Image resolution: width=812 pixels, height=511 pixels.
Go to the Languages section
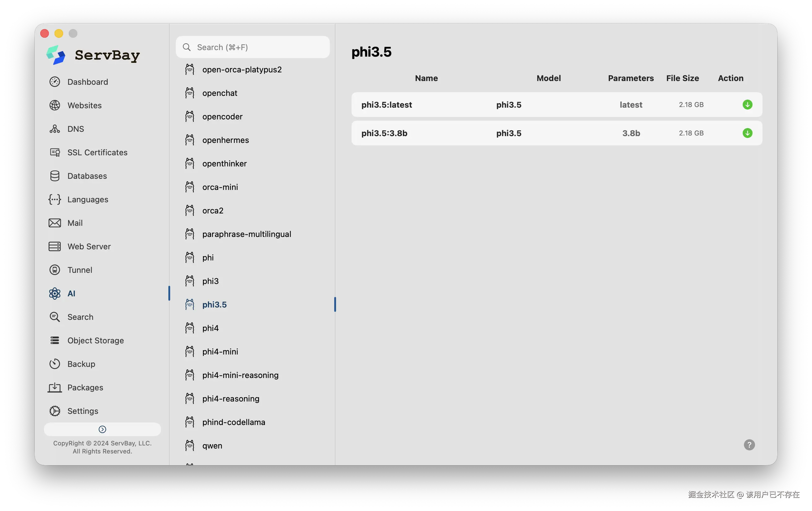pyautogui.click(x=88, y=200)
